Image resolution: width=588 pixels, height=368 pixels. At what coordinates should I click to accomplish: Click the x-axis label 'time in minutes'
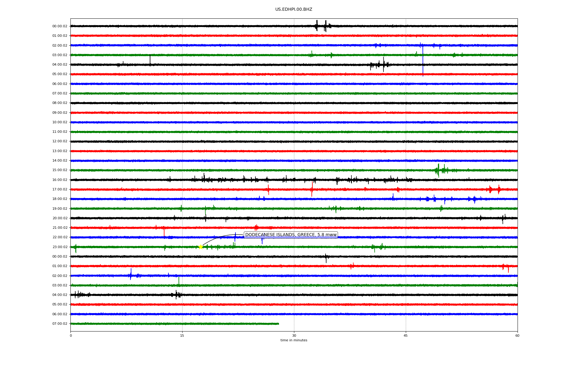point(294,340)
